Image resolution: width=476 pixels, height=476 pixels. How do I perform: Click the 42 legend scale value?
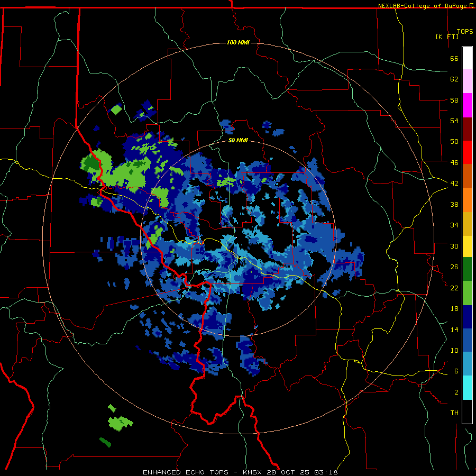point(454,184)
